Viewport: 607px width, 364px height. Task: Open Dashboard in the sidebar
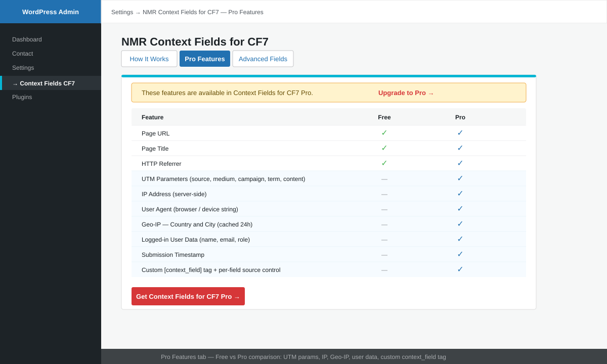tap(27, 39)
